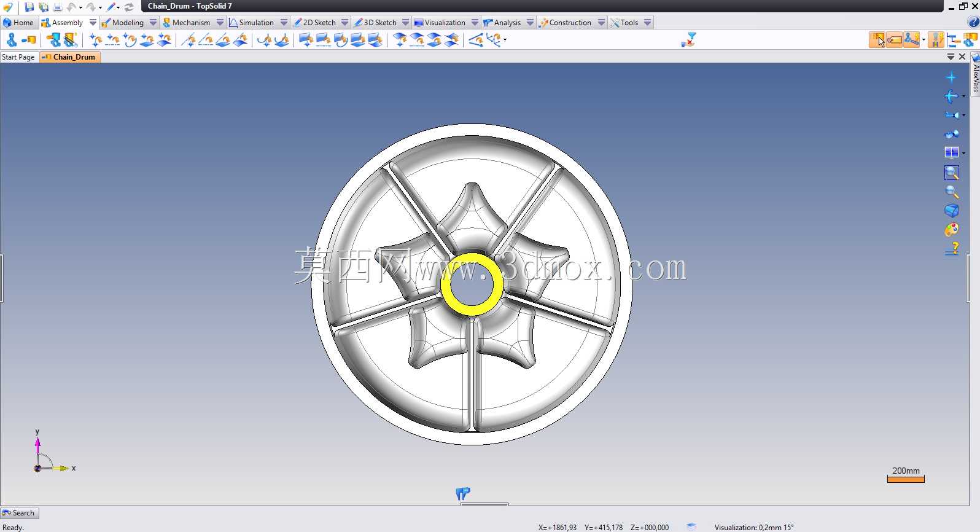Toggle the orange light bulb icon
This screenshot has width=980, height=532.
pos(936,40)
